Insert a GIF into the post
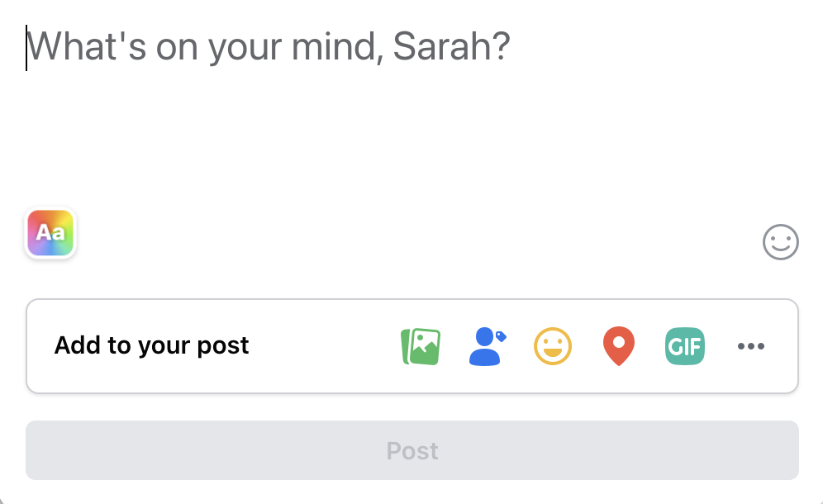The width and height of the screenshot is (823, 504). click(x=685, y=346)
